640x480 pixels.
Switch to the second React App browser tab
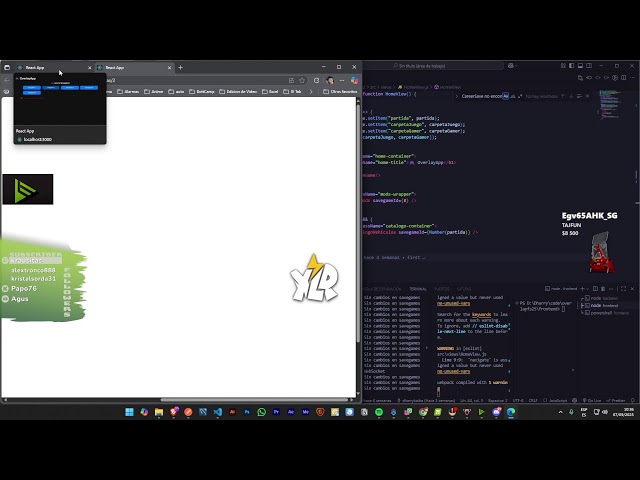tap(133, 67)
